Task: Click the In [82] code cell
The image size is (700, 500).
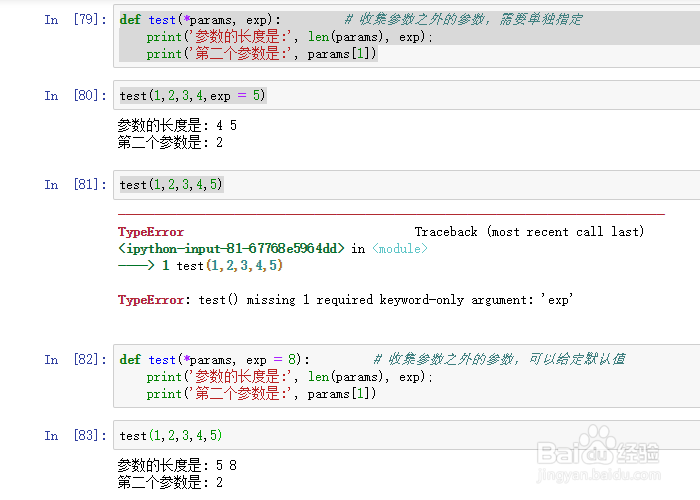Action: pyautogui.click(x=407, y=376)
